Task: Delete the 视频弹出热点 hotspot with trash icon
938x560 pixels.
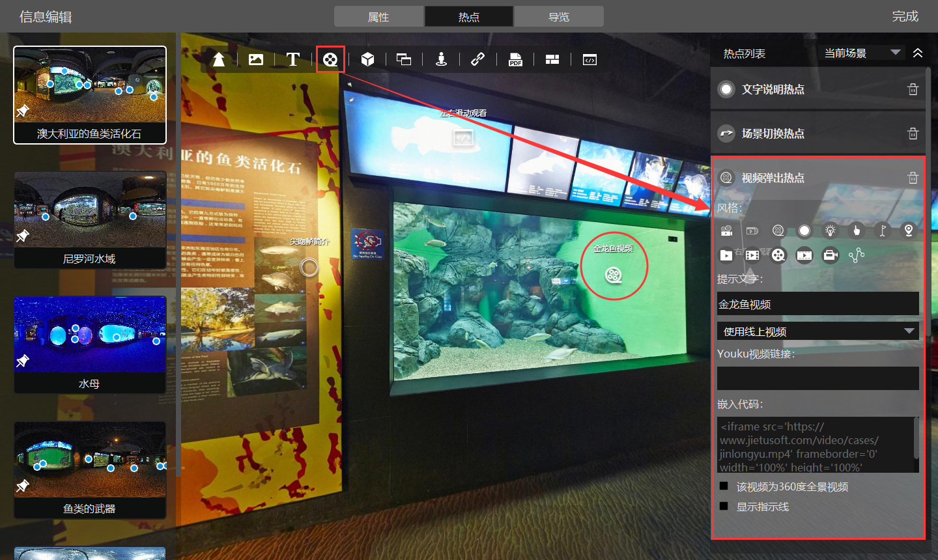Action: tap(913, 178)
